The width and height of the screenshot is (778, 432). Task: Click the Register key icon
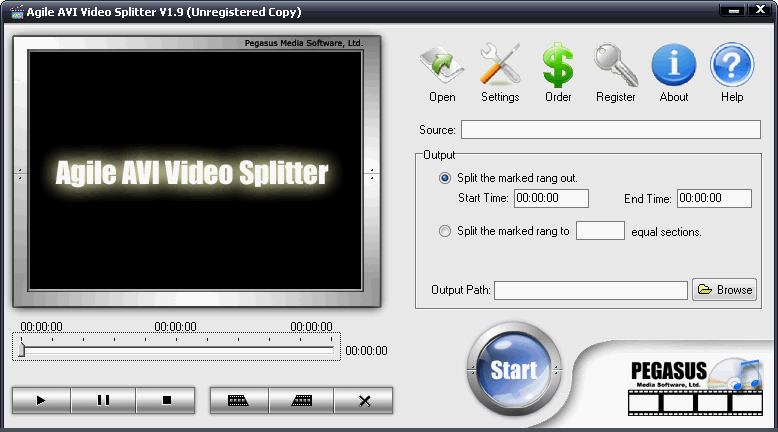[x=615, y=73]
